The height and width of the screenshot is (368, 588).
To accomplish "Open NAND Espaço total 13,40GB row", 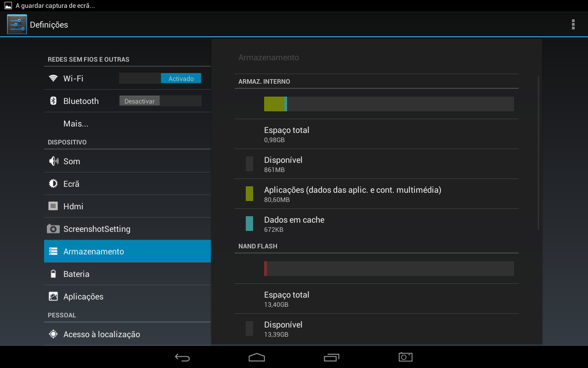I will [376, 299].
